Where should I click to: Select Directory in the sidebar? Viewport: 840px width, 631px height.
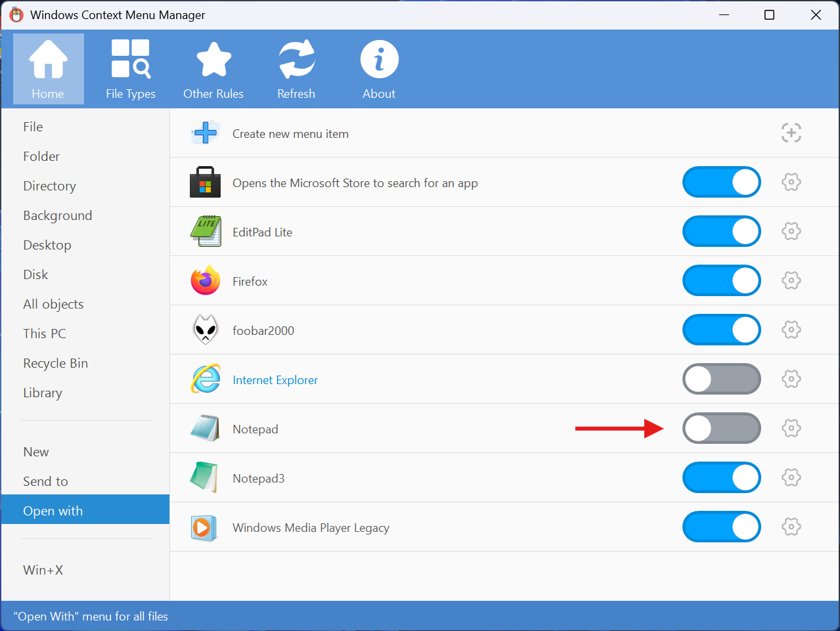coord(85,186)
